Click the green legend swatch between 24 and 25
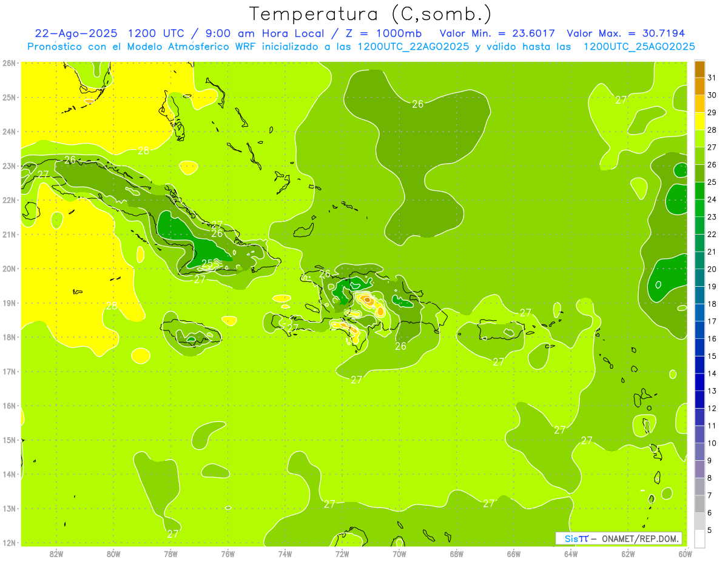728x562 pixels. click(x=699, y=190)
